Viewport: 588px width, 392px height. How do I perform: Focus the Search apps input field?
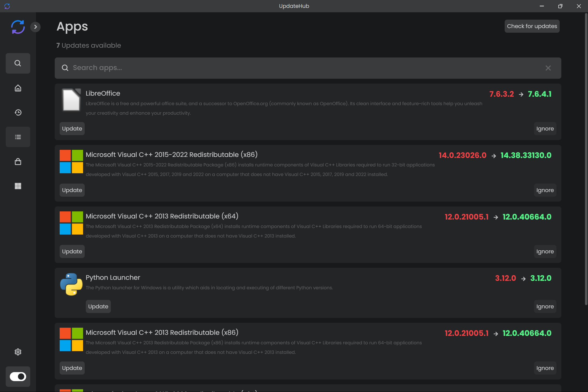pyautogui.click(x=300, y=68)
